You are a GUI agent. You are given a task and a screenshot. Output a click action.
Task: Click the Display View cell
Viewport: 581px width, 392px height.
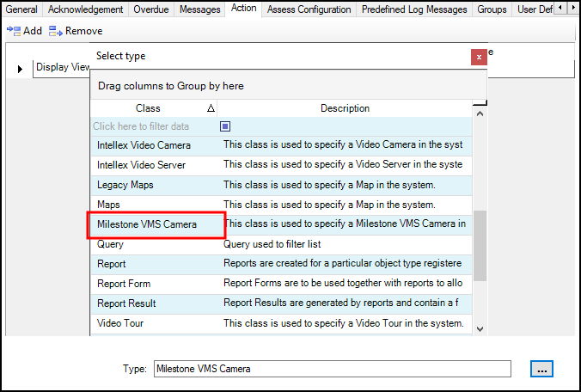(x=62, y=67)
